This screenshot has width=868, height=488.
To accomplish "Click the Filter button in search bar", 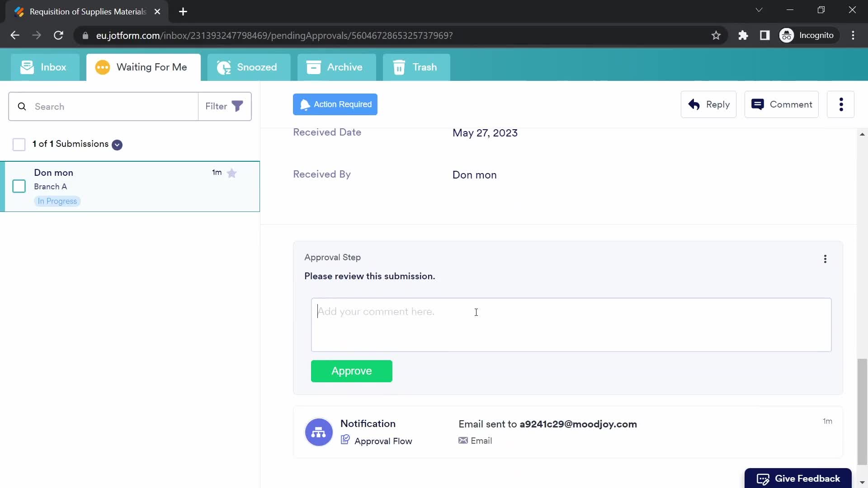I will point(224,106).
